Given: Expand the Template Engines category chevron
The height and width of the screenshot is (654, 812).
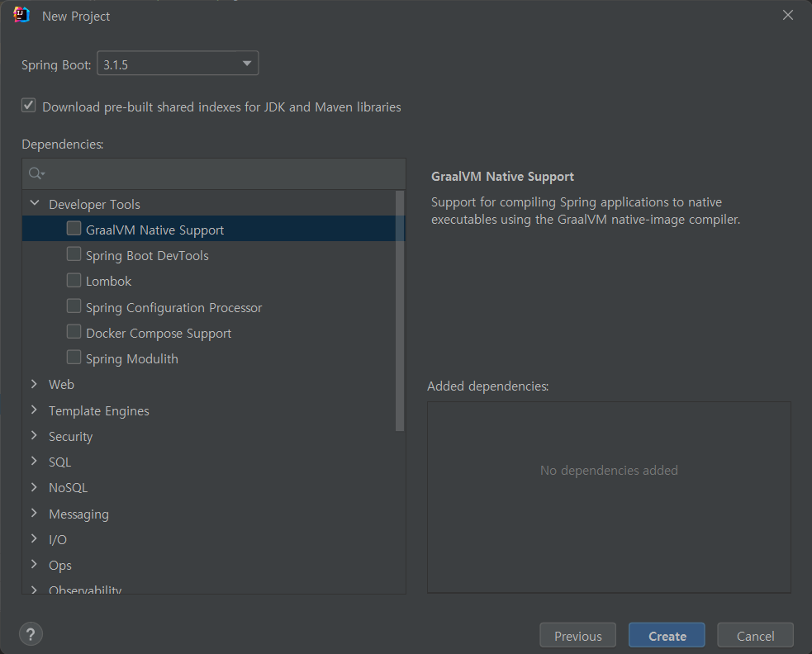Looking at the screenshot, I should 34,410.
